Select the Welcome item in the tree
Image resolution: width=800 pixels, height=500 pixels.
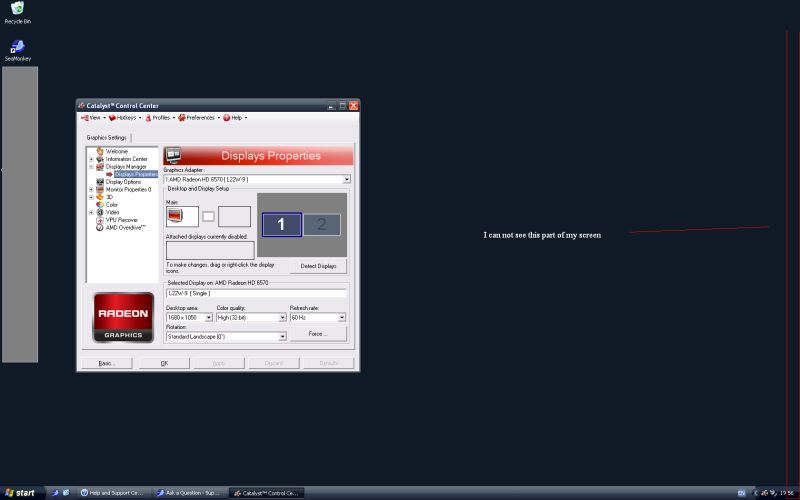(x=117, y=152)
